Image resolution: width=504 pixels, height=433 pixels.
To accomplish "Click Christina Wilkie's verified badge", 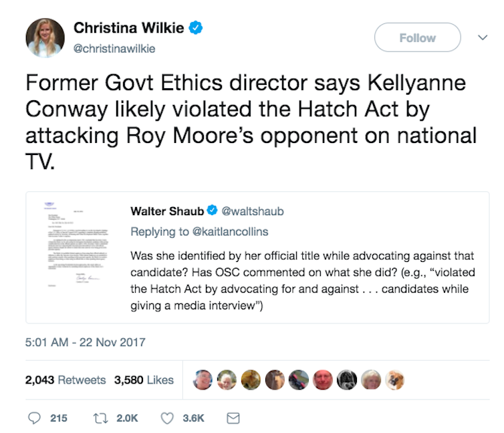I will (x=196, y=28).
